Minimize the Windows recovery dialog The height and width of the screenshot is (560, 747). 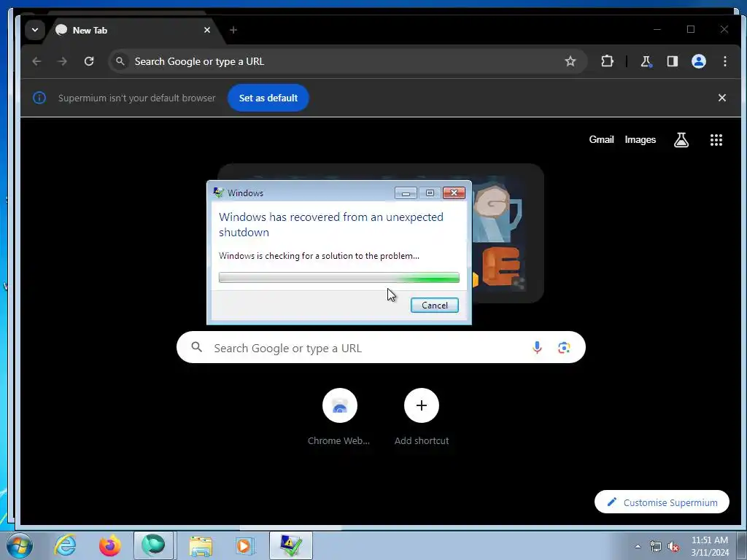click(406, 192)
